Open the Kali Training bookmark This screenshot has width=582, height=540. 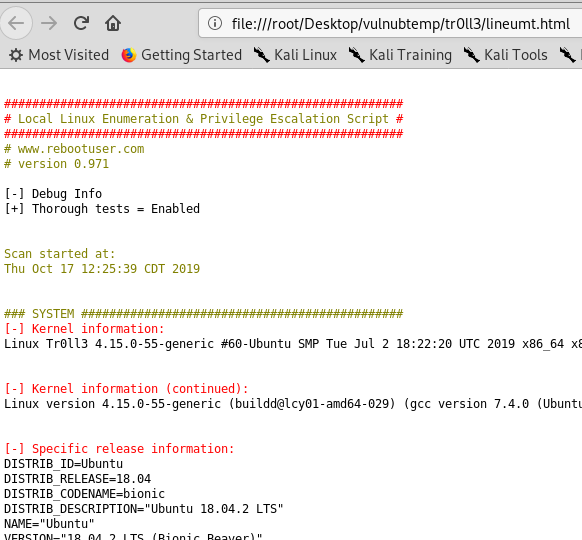400,55
